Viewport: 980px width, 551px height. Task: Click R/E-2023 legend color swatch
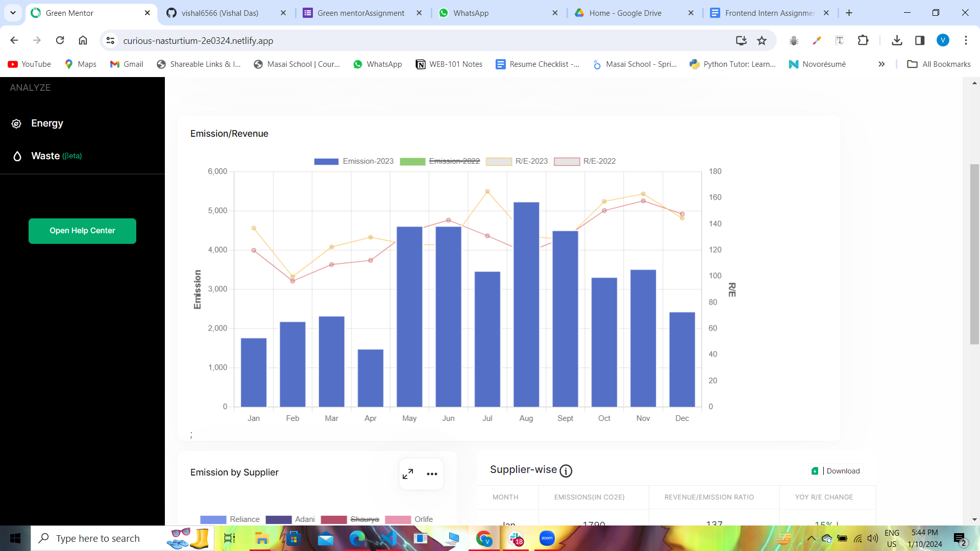[499, 161]
